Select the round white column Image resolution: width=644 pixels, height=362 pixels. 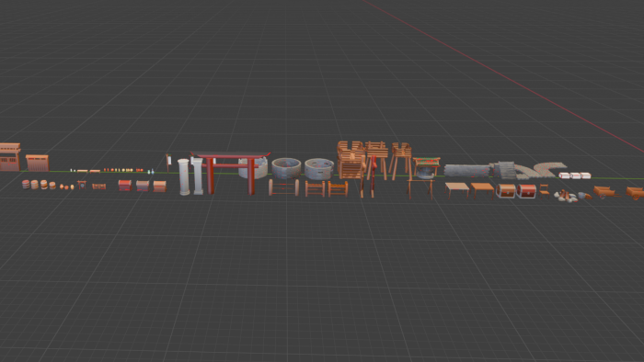tap(184, 176)
